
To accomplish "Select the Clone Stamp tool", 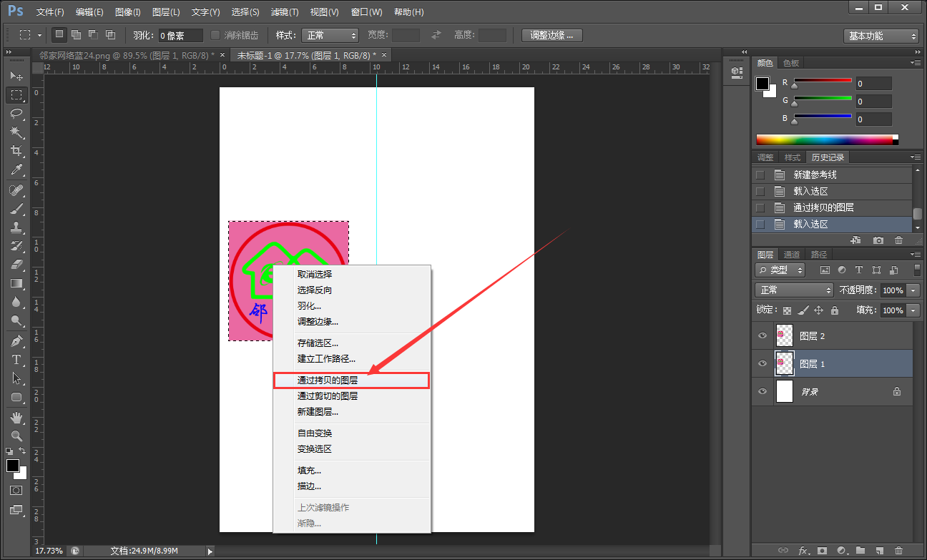I will click(16, 227).
